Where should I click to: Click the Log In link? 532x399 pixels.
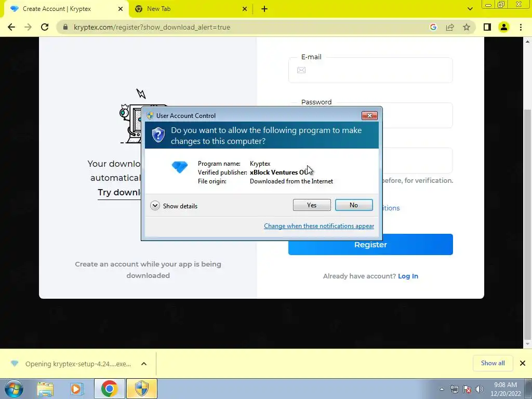pyautogui.click(x=408, y=276)
